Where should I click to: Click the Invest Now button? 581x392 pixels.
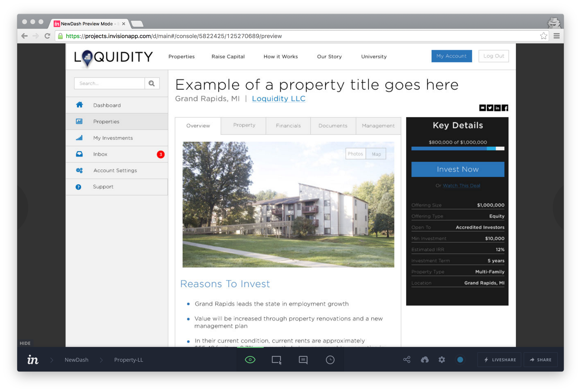coord(458,169)
